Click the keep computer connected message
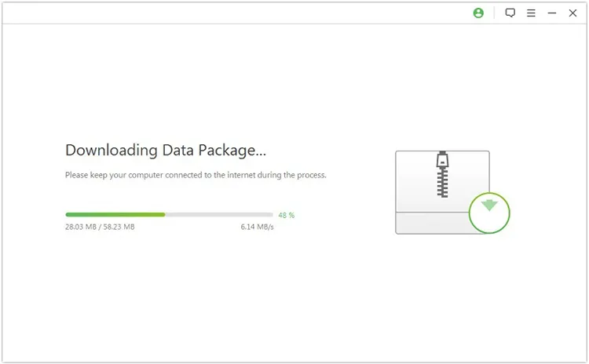The image size is (589, 364). point(196,175)
